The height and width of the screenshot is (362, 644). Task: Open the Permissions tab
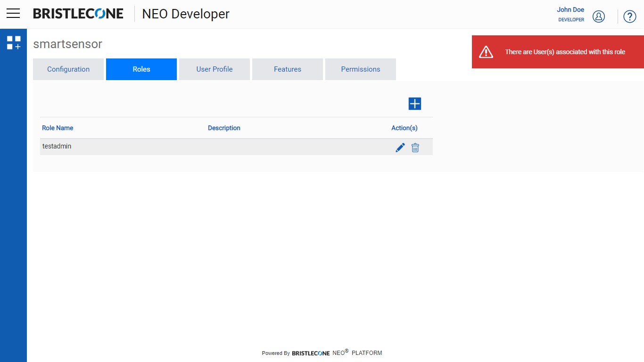coord(360,69)
